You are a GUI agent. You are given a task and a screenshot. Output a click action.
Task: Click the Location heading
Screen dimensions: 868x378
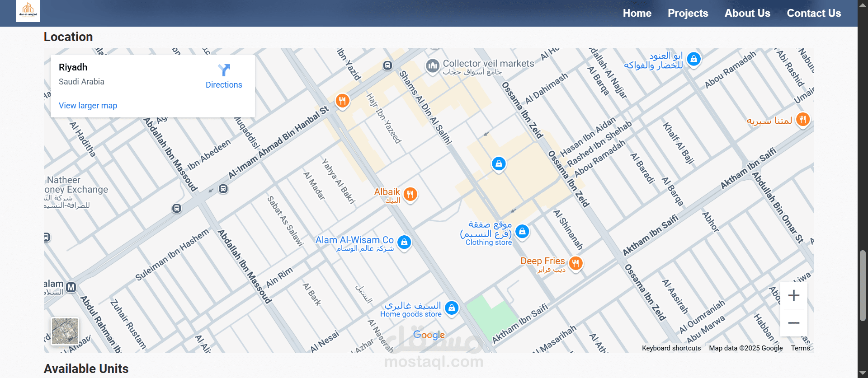tap(68, 37)
